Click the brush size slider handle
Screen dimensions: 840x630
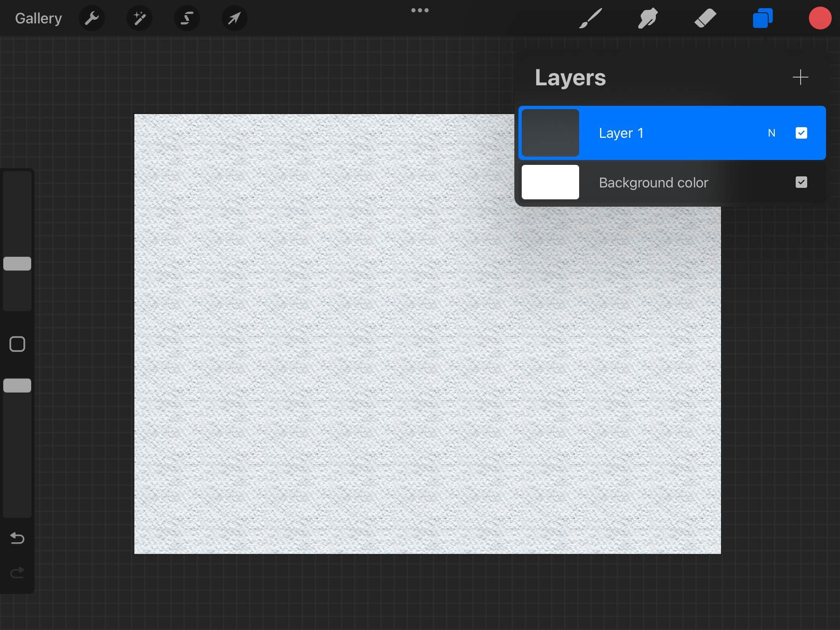pyautogui.click(x=17, y=263)
